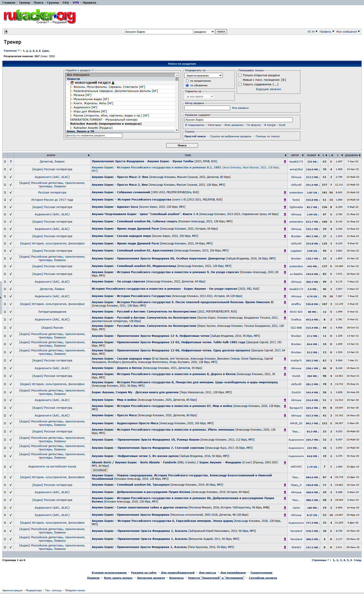
Task: Open the раздачи search type dropdown
Action: coord(204,32)
